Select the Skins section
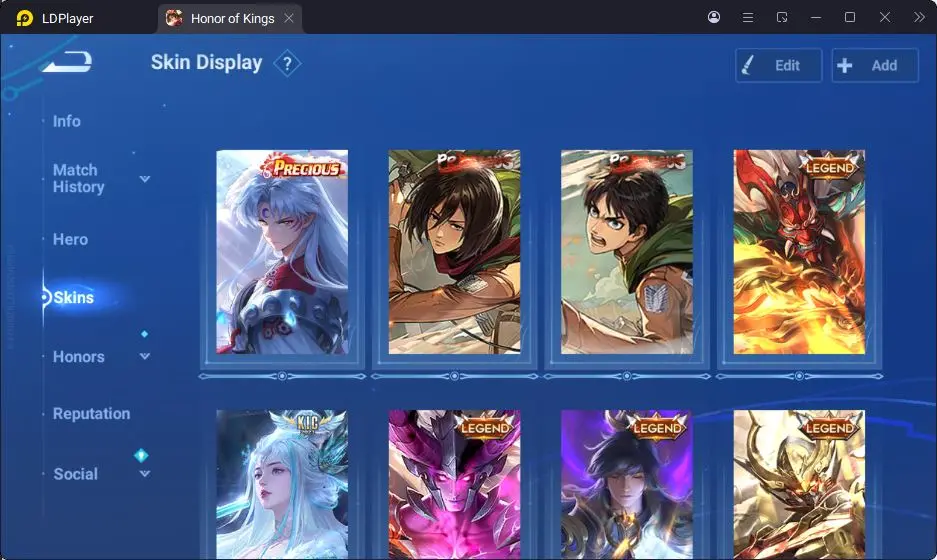Image resolution: width=937 pixels, height=560 pixels. pyautogui.click(x=74, y=297)
